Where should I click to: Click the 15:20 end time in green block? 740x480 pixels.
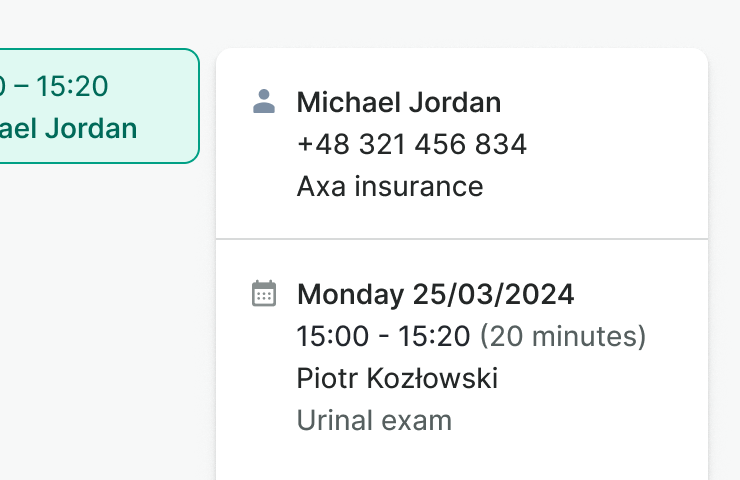(72, 86)
